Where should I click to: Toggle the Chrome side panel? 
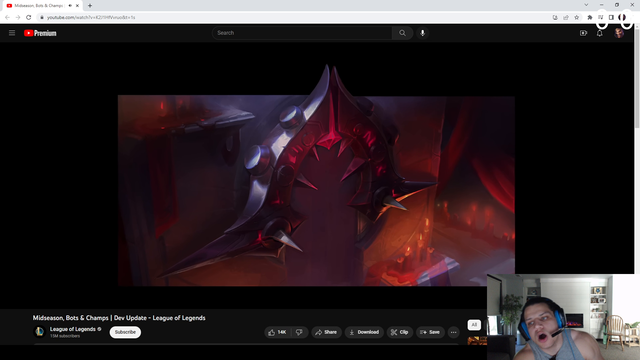pyautogui.click(x=611, y=17)
